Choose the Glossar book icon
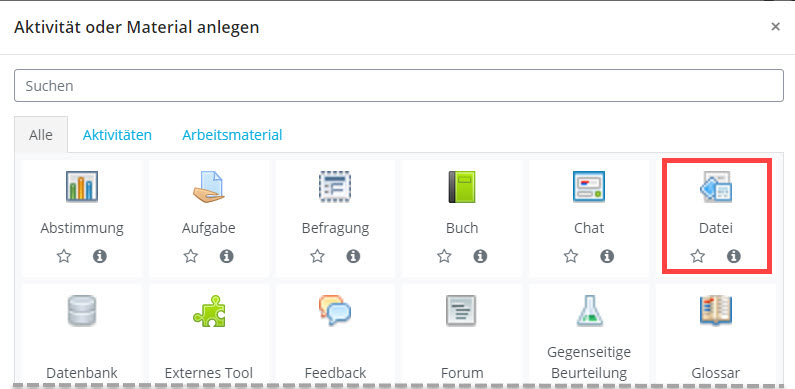 pyautogui.click(x=715, y=310)
